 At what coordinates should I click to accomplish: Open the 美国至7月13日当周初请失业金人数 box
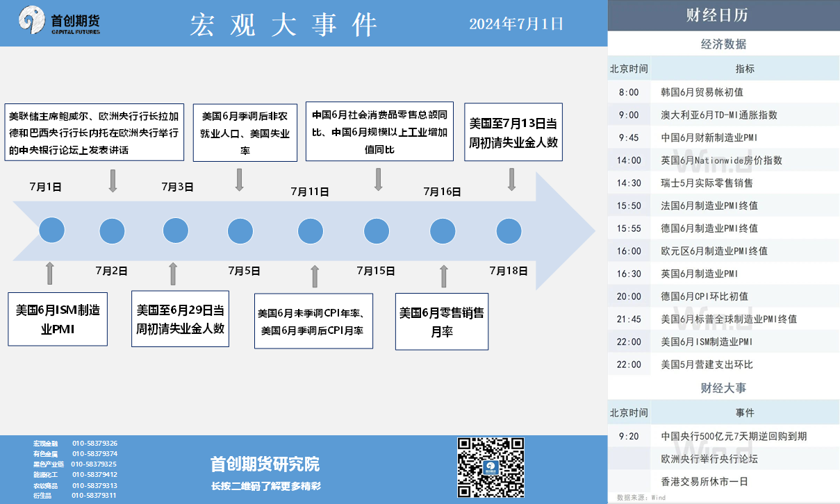click(x=513, y=132)
